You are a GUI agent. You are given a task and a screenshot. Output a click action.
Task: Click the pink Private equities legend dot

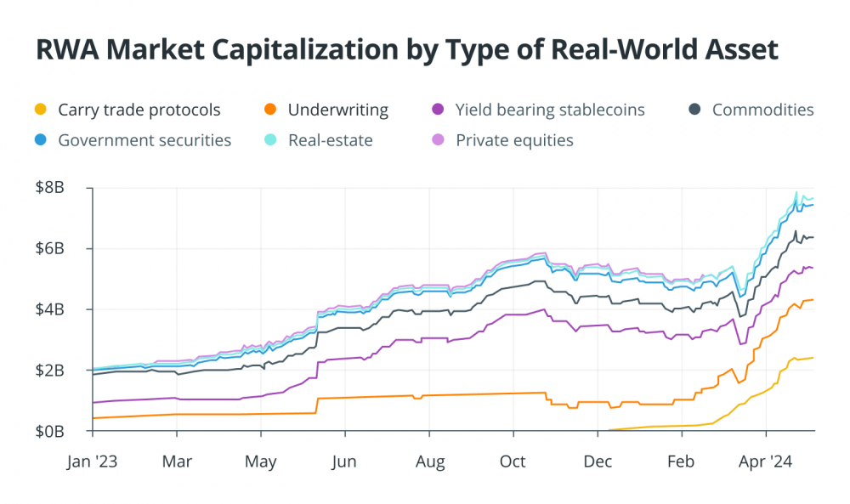point(438,140)
